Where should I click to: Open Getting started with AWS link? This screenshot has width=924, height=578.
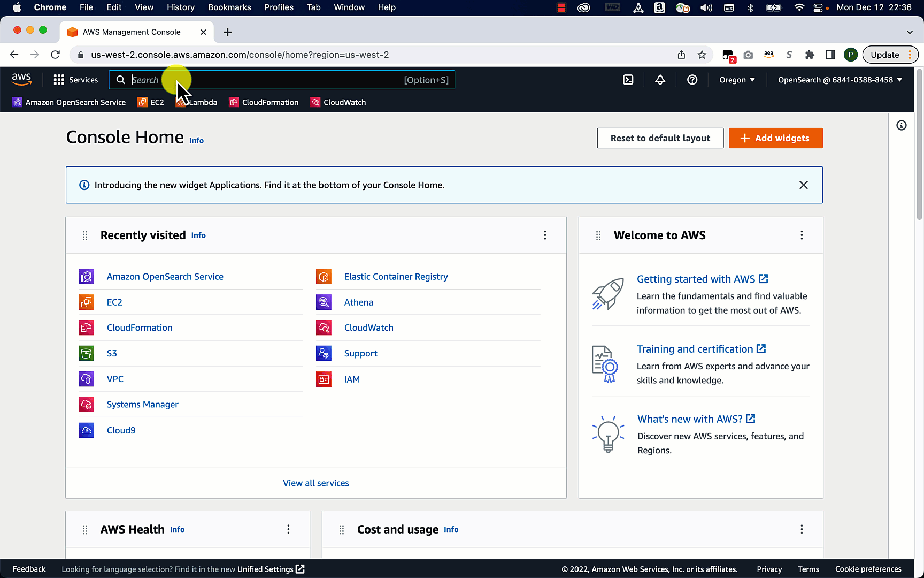[702, 279]
